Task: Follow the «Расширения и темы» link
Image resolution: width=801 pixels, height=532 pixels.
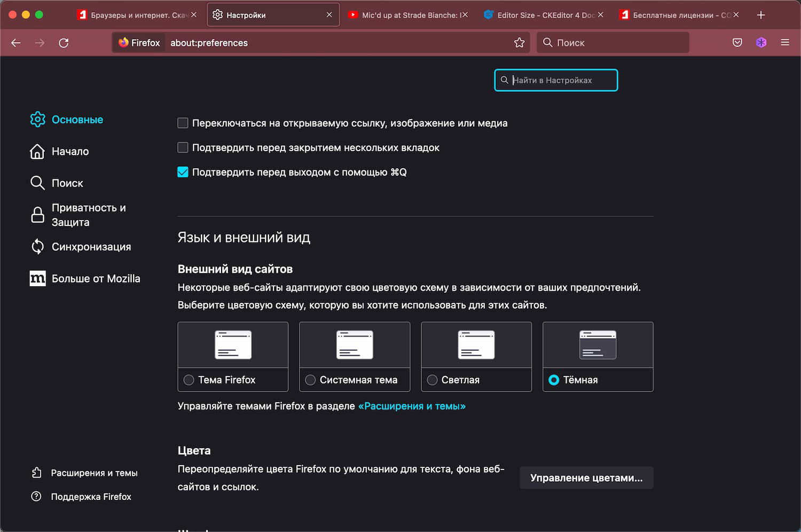Action: coord(412,406)
